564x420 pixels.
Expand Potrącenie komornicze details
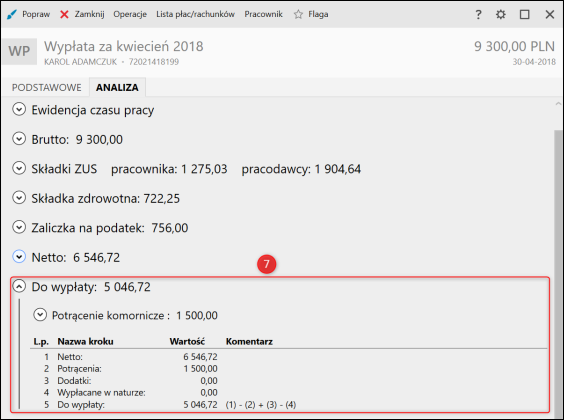click(40, 315)
